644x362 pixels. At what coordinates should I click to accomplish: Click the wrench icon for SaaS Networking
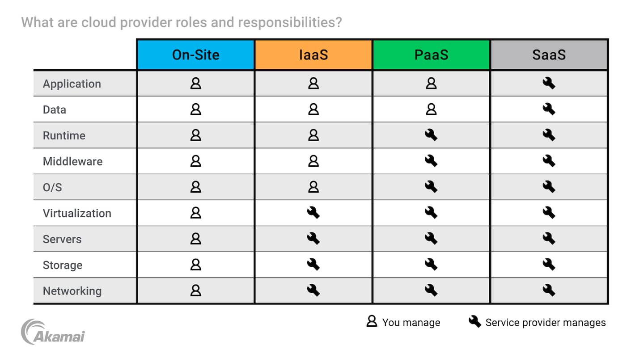point(549,291)
